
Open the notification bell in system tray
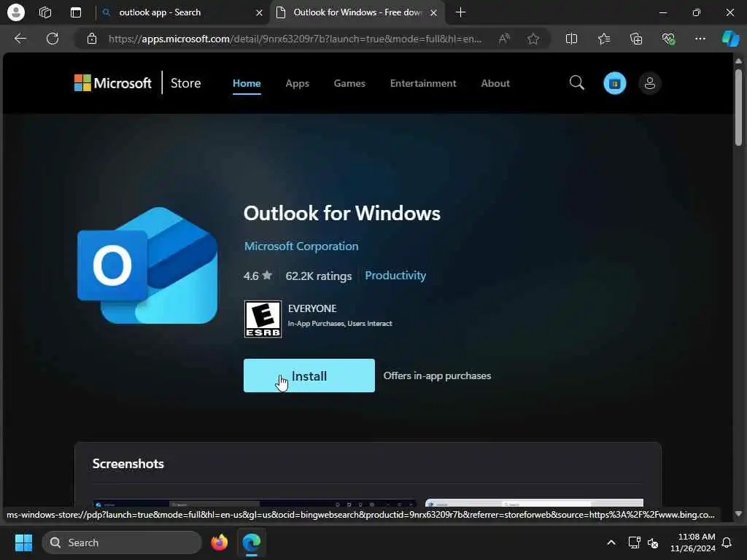pos(727,542)
